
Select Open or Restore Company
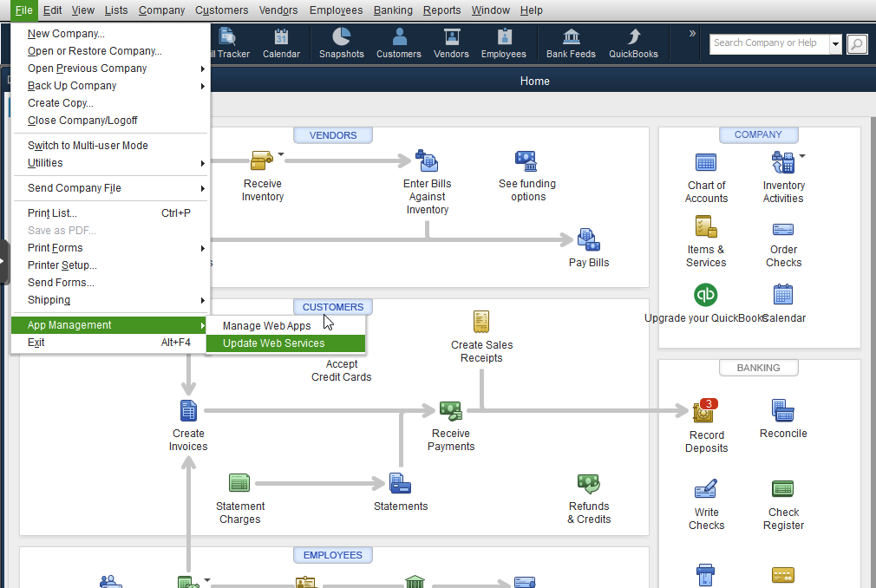point(111,51)
